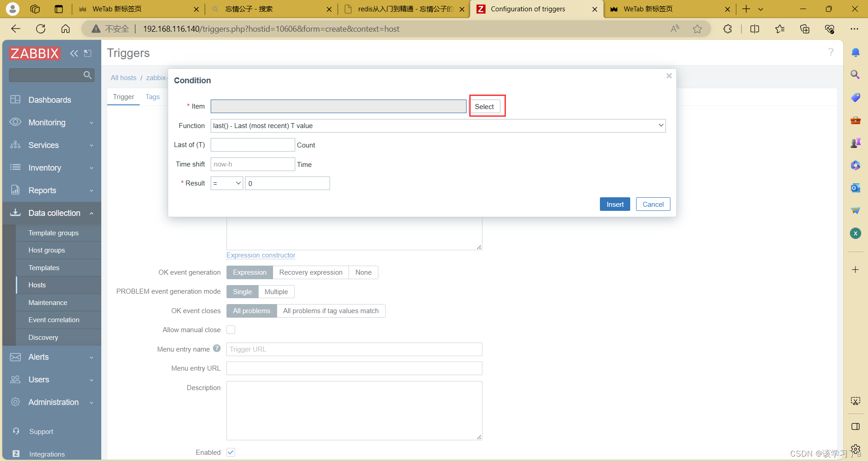Open browser extensions puzzle icon

[x=727, y=29]
